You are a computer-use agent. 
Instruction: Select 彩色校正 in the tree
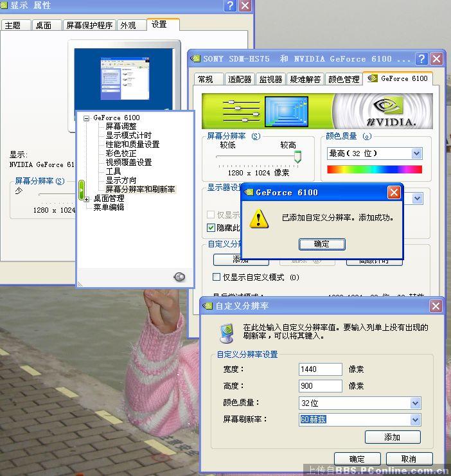pyautogui.click(x=121, y=154)
